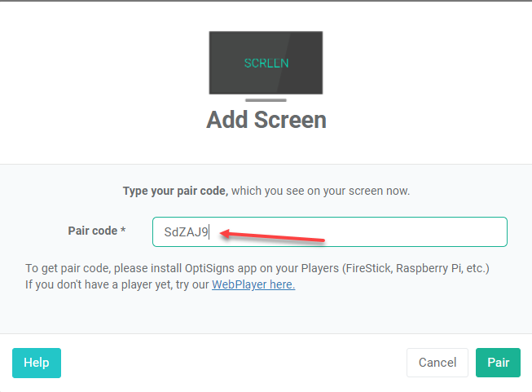
Task: Click the monitor stand below the screen graphic
Action: click(x=266, y=100)
